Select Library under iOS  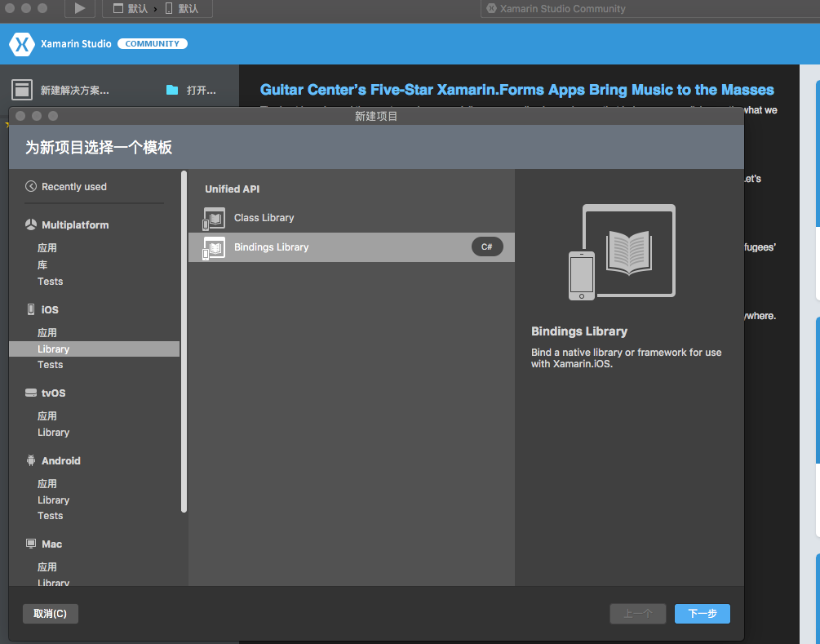coord(94,349)
